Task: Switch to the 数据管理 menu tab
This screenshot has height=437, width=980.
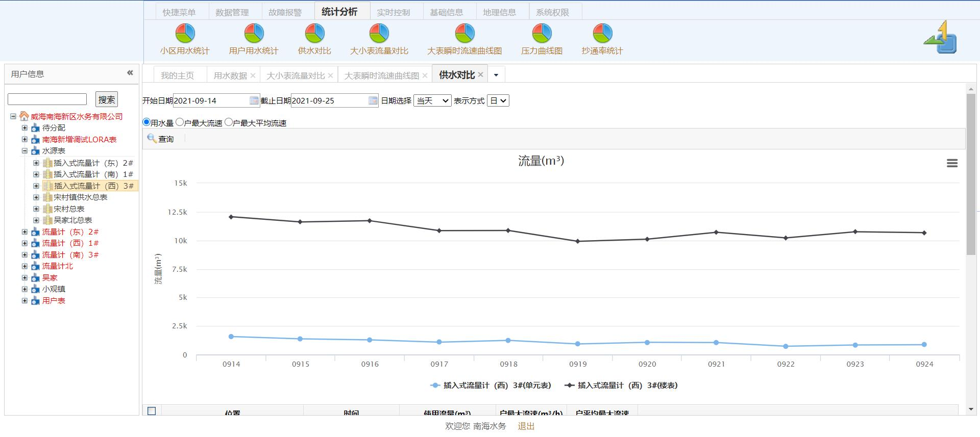Action: (232, 12)
